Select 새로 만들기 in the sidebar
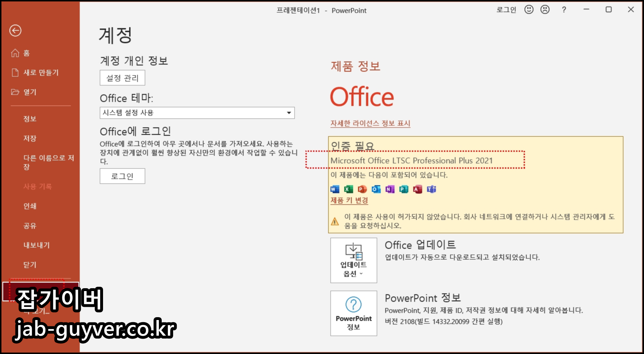Viewport: 644px width, 354px height. point(35,73)
